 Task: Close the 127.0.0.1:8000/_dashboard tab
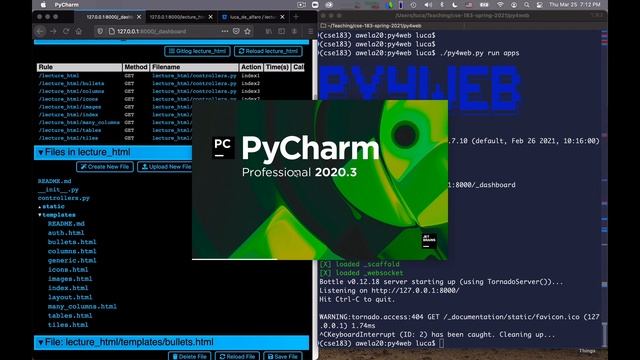[x=139, y=17]
